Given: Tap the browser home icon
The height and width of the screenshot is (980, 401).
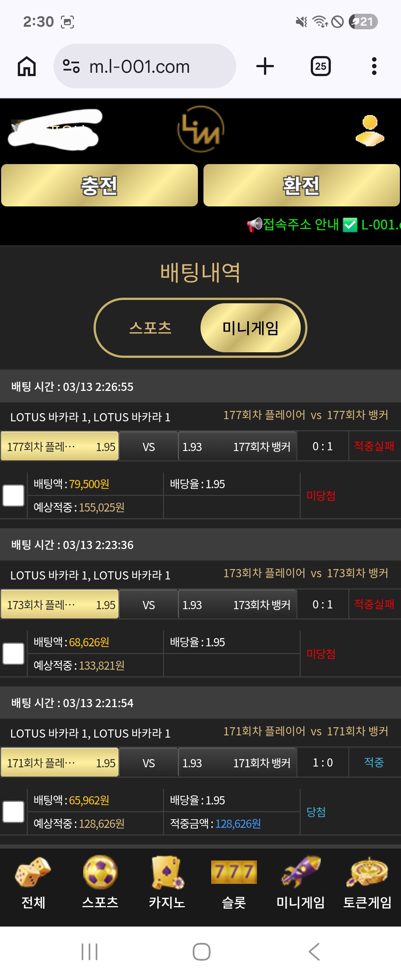Looking at the screenshot, I should coord(27,66).
